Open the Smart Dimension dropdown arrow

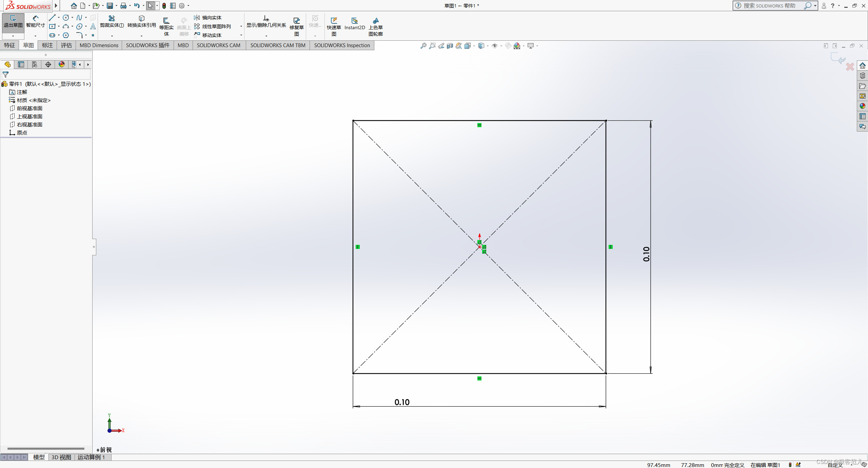coord(35,36)
